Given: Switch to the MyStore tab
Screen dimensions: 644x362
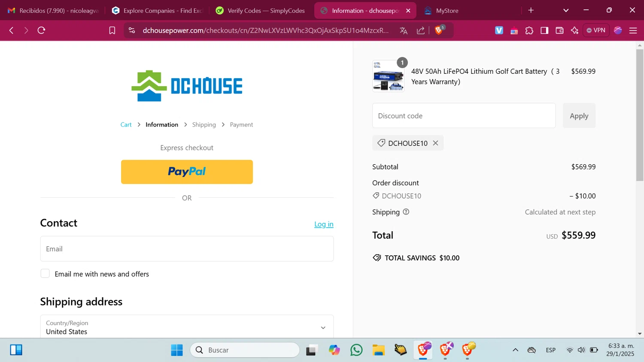Looking at the screenshot, I should point(447,10).
